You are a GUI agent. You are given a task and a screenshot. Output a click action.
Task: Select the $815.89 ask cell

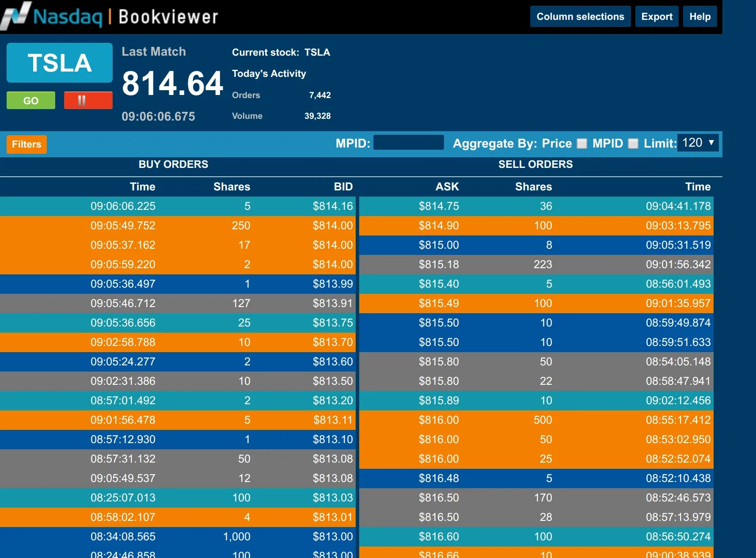[439, 400]
